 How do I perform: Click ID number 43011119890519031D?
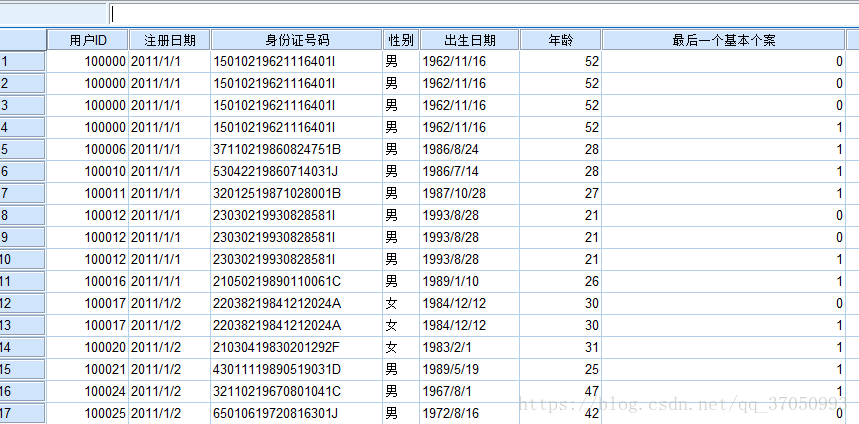[296, 370]
